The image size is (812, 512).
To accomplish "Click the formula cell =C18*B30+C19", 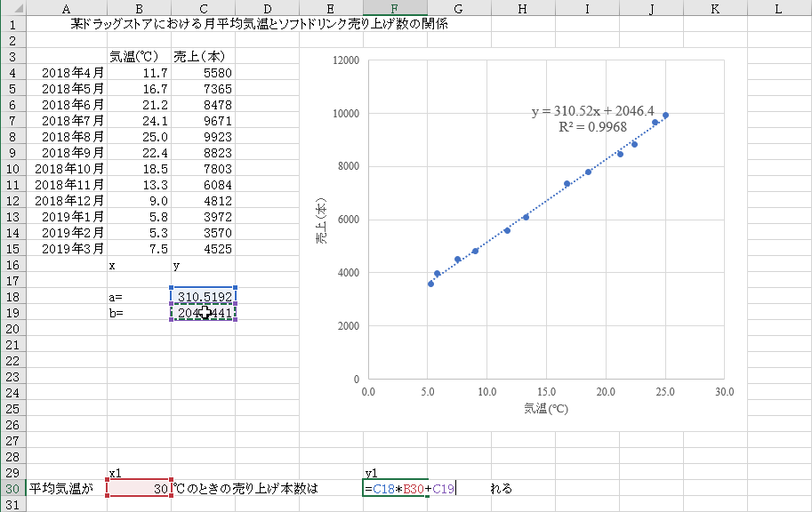I will (x=395, y=489).
